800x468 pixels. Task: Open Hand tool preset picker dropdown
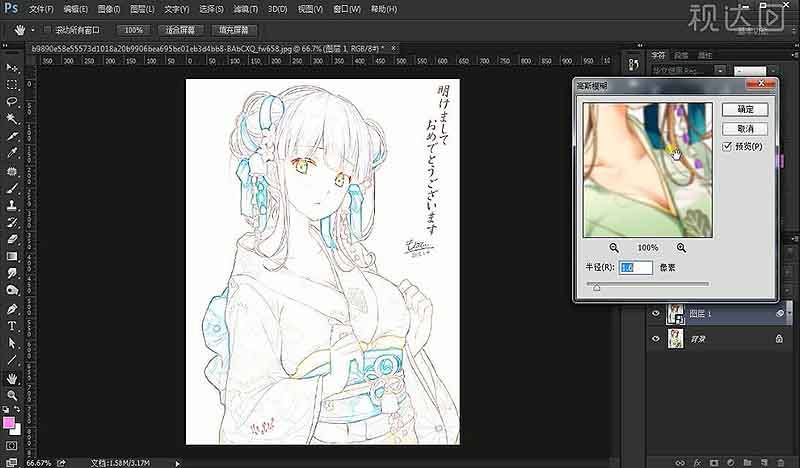point(33,30)
